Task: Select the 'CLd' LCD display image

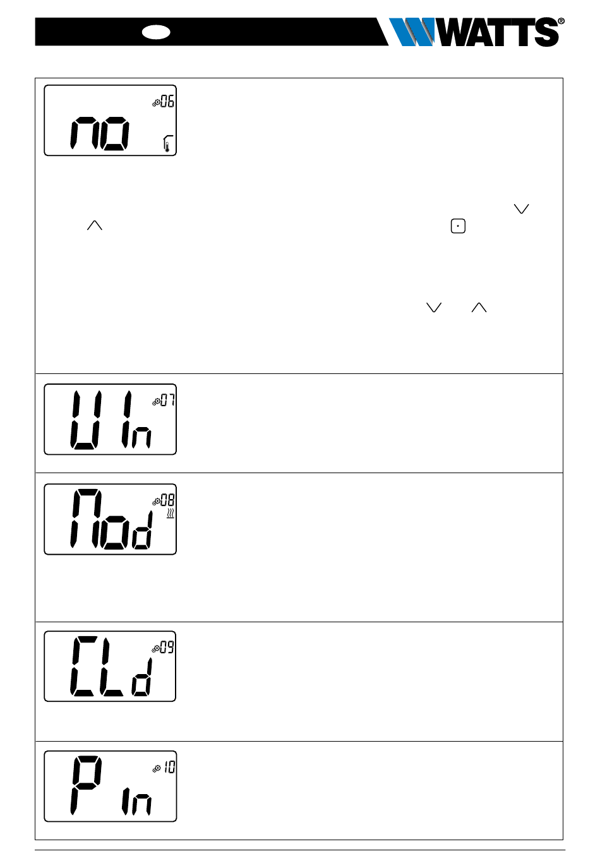Action: [x=110, y=666]
